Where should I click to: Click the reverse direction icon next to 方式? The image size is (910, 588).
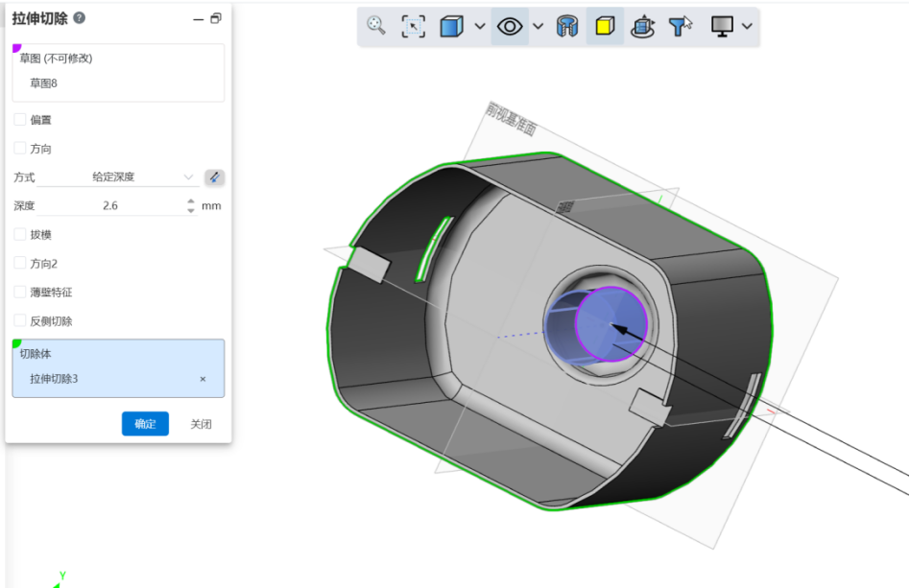point(214,177)
